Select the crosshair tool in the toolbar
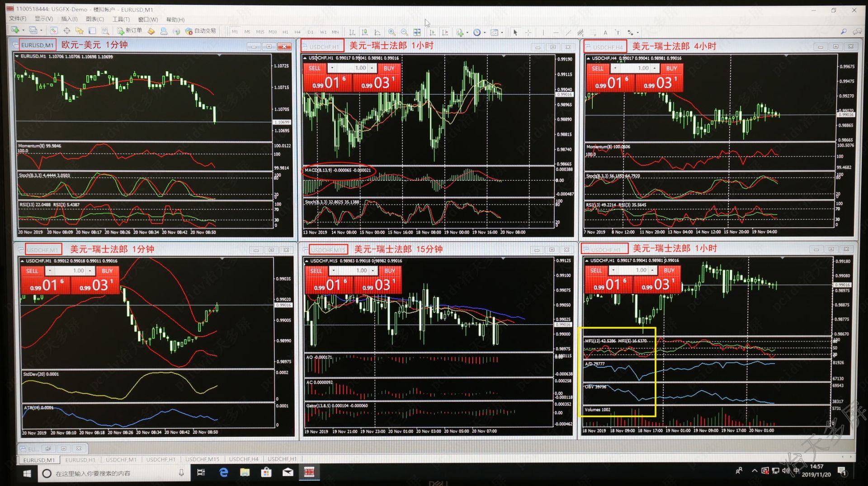Image resolution: width=868 pixels, height=486 pixels. [528, 33]
